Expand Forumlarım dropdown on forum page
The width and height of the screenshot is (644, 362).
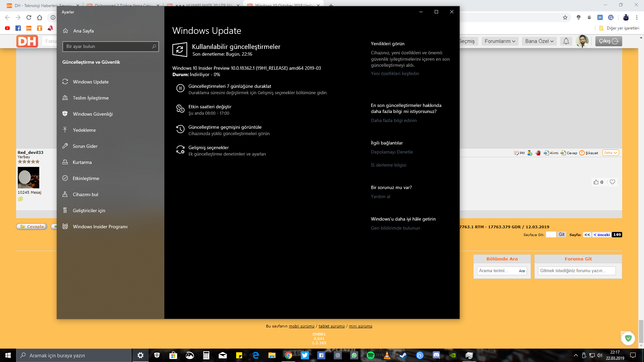(x=500, y=41)
